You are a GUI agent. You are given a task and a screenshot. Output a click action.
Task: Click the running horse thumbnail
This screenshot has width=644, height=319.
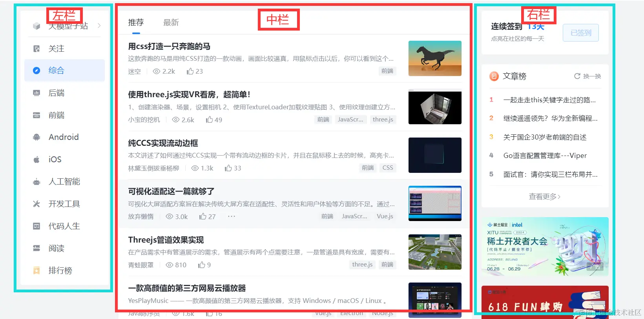click(435, 58)
